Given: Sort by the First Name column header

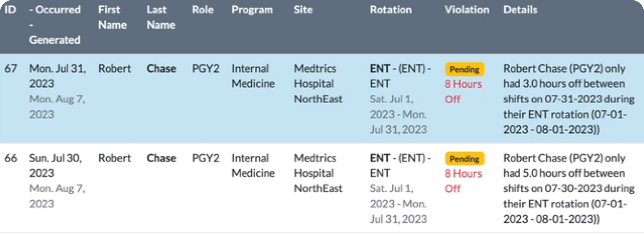Looking at the screenshot, I should pyautogui.click(x=112, y=17).
